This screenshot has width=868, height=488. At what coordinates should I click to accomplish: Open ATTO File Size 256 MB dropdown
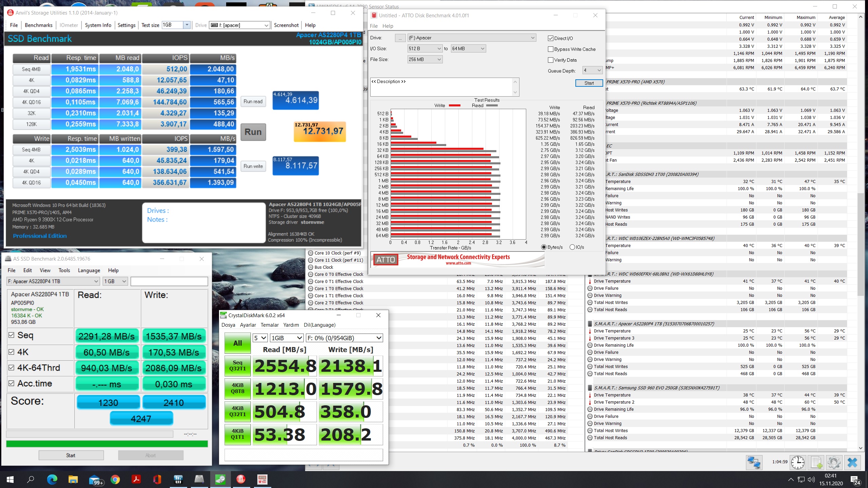pyautogui.click(x=425, y=59)
